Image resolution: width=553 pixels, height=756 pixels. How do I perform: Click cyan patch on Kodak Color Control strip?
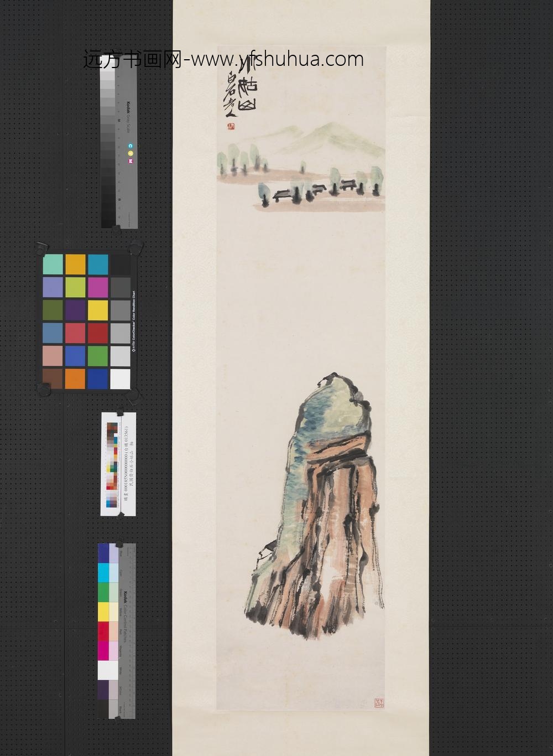pyautogui.click(x=104, y=572)
